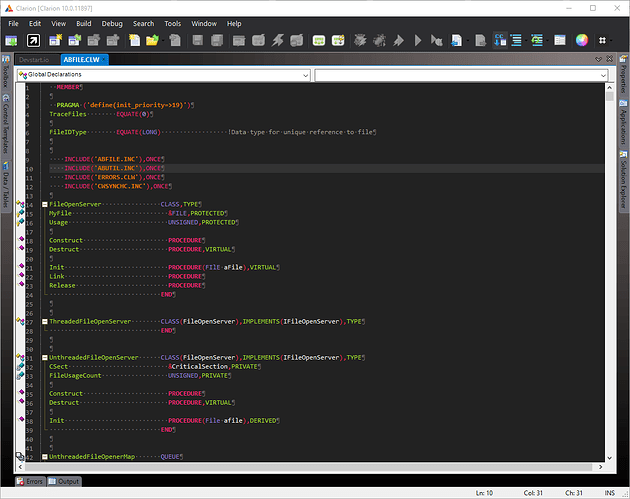Open the Toolbox side panel
This screenshot has width=630, height=499.
point(5,78)
